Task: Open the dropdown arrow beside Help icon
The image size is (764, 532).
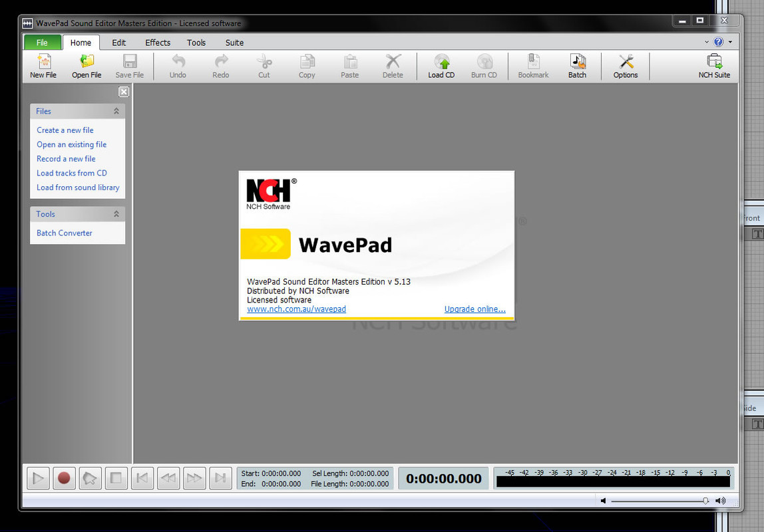Action: pos(730,42)
